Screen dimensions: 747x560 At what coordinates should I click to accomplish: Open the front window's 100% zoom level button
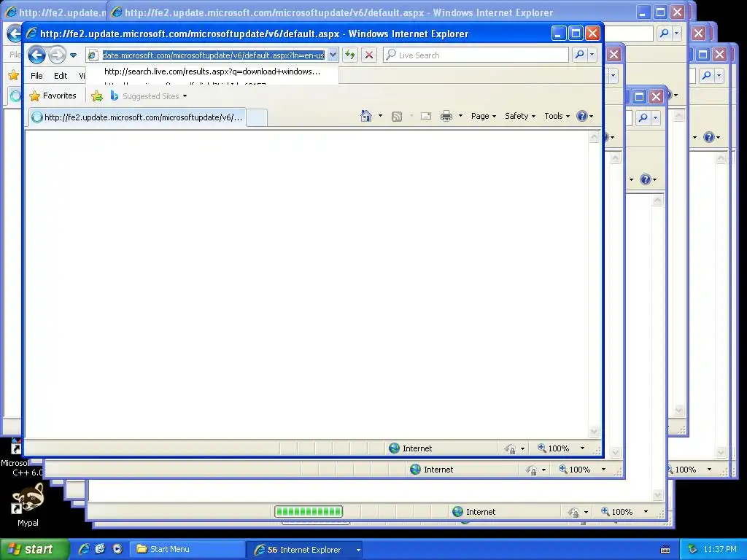[x=554, y=448]
